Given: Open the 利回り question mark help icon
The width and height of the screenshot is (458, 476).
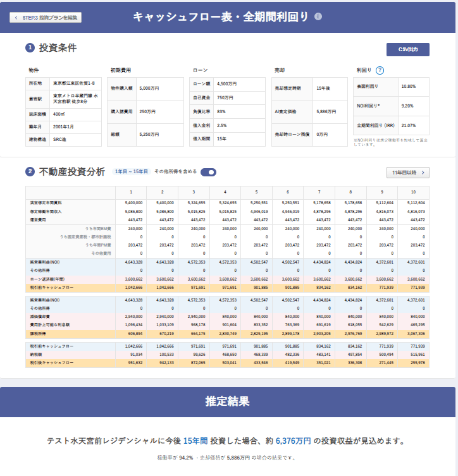Looking at the screenshot, I should pyautogui.click(x=380, y=70).
